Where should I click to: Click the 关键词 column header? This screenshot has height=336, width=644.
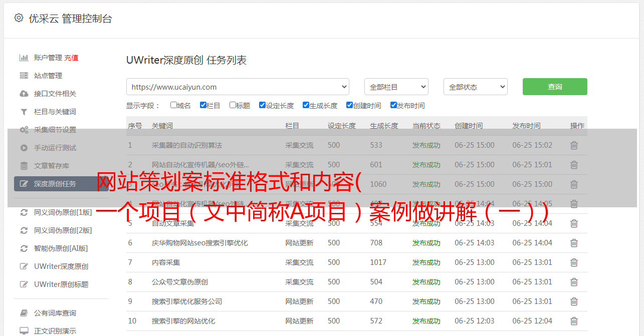(162, 126)
